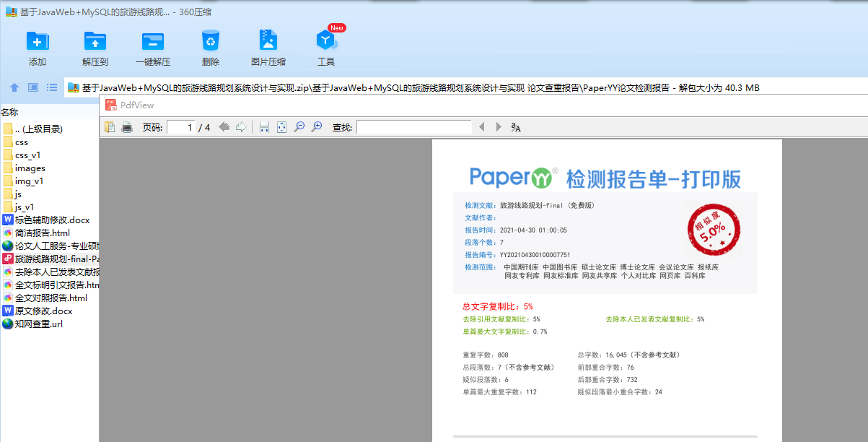Click the 名称 column header
The width and height of the screenshot is (868, 442).
coord(10,112)
